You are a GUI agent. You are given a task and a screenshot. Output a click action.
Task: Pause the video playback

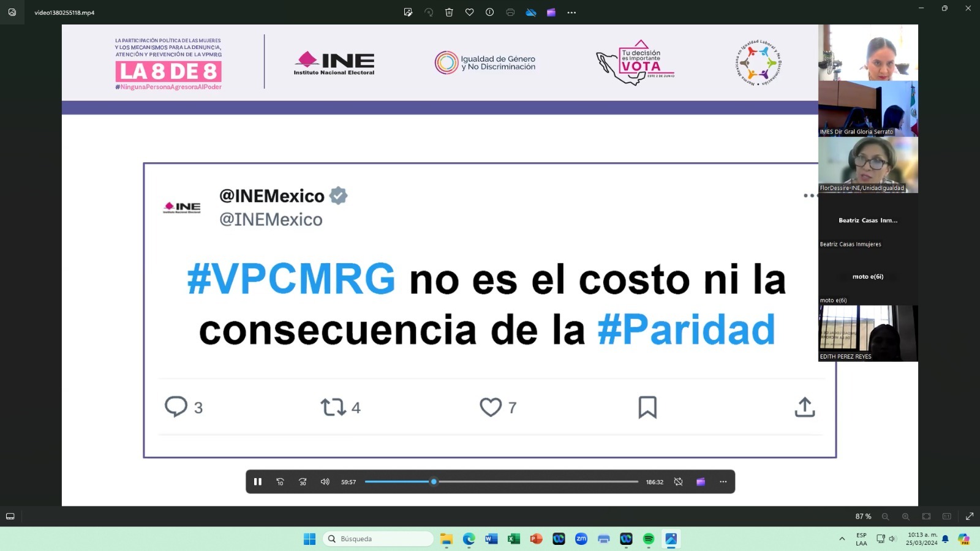258,482
